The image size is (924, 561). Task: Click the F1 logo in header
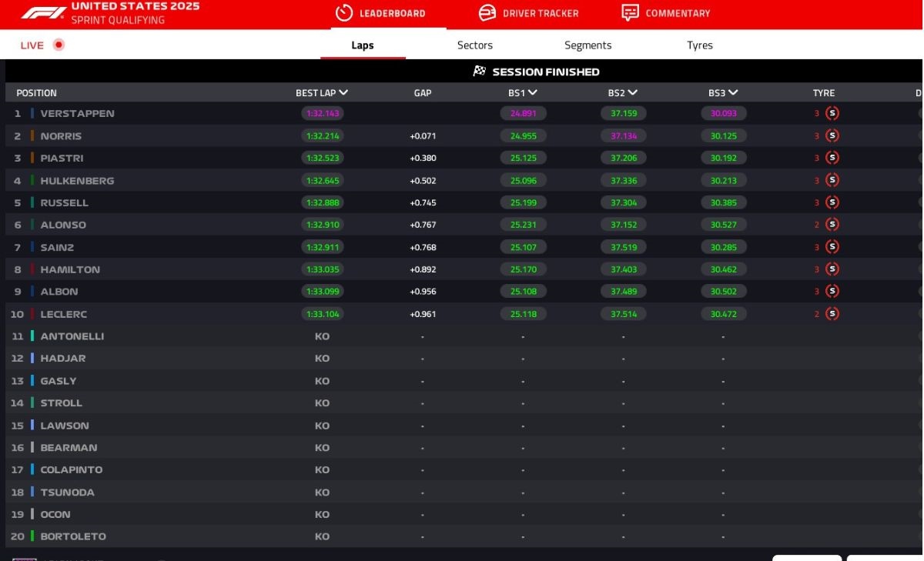point(43,13)
